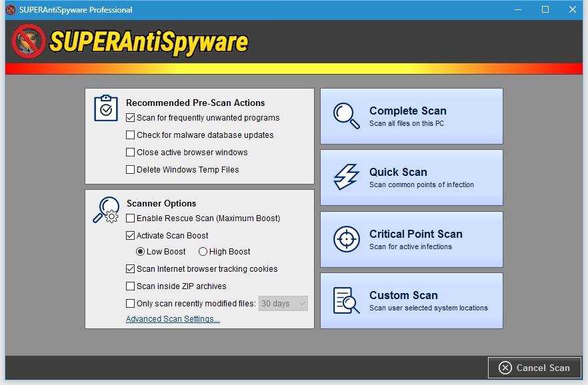The image size is (588, 385).
Task: Uncheck Scan for frequently unwanted programs
Action: [x=131, y=118]
